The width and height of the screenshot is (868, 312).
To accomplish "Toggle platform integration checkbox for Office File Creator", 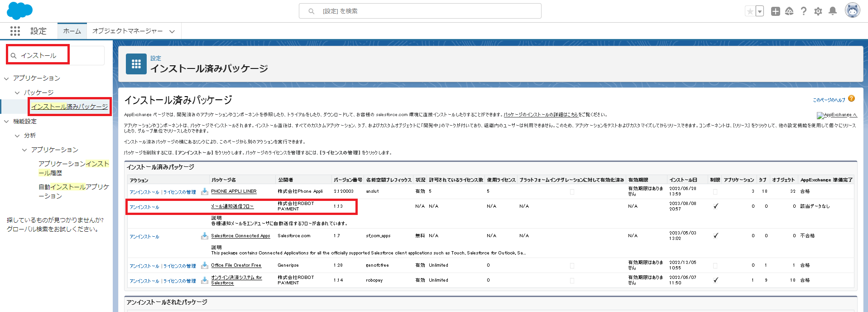I will [x=572, y=266].
